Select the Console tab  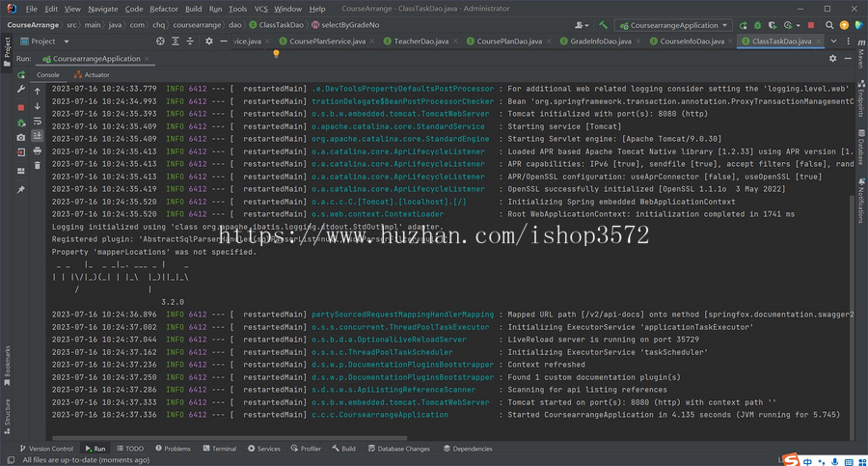point(48,75)
